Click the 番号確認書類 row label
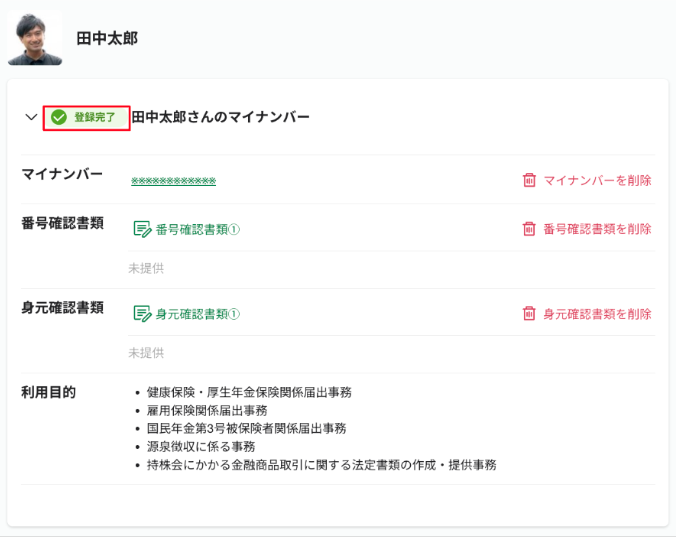This screenshot has width=676, height=537. pos(63,223)
